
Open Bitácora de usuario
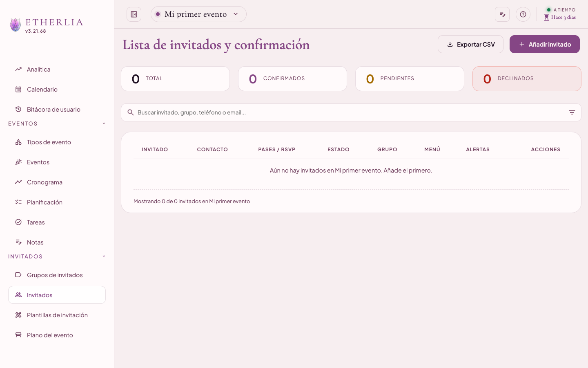[57, 110]
